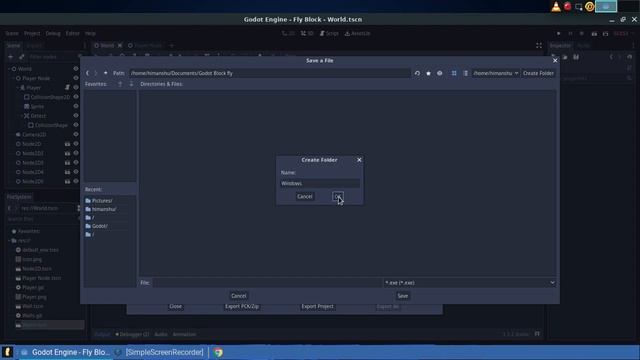
Task: Click Create Folder button in save dialog
Action: pyautogui.click(x=538, y=73)
